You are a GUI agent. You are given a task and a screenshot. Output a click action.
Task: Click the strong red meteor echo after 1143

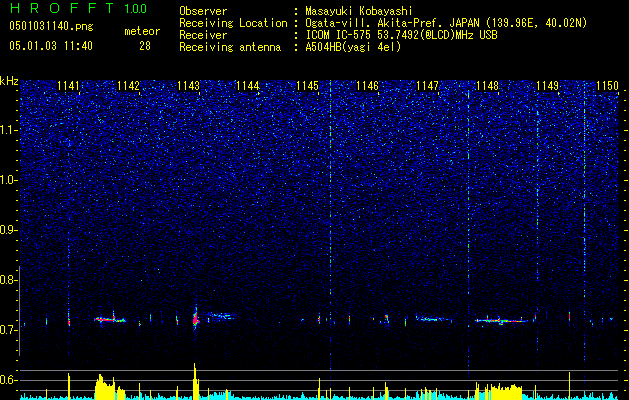pos(196,319)
